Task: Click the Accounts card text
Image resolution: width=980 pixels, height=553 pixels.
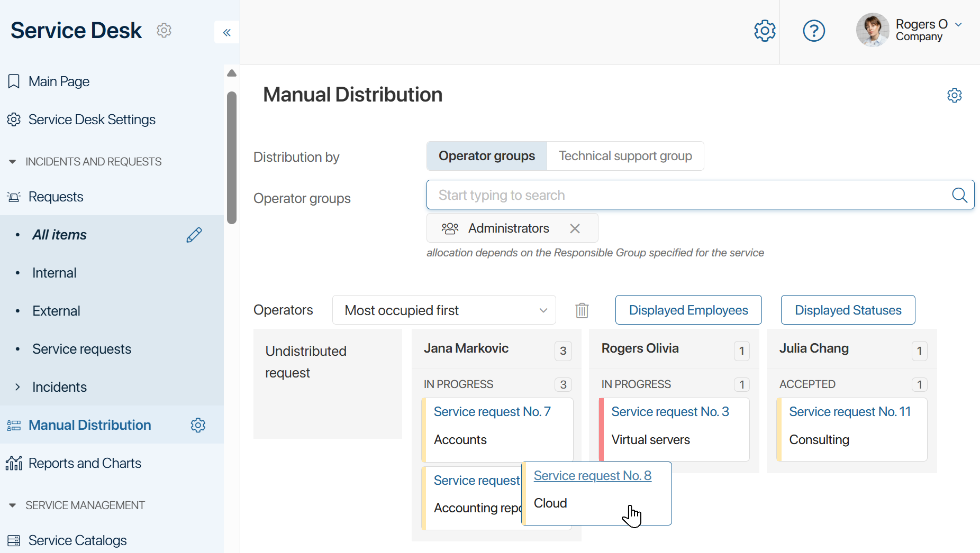Action: pos(460,440)
